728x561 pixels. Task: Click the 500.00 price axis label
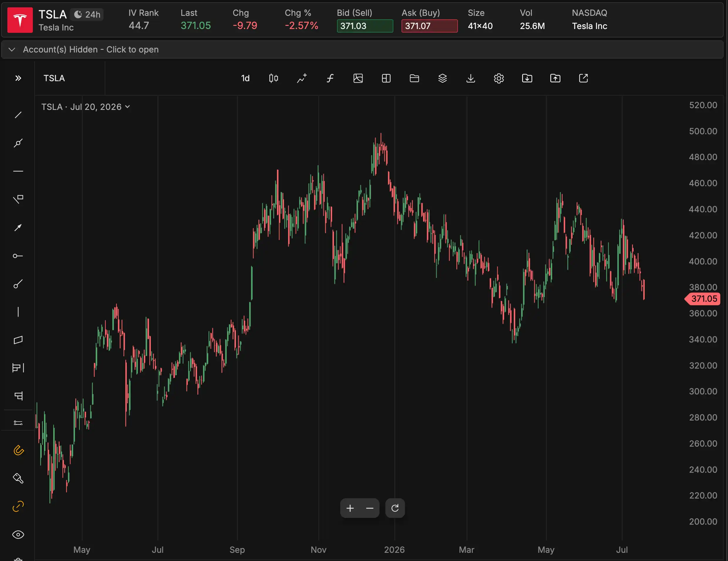703,131
